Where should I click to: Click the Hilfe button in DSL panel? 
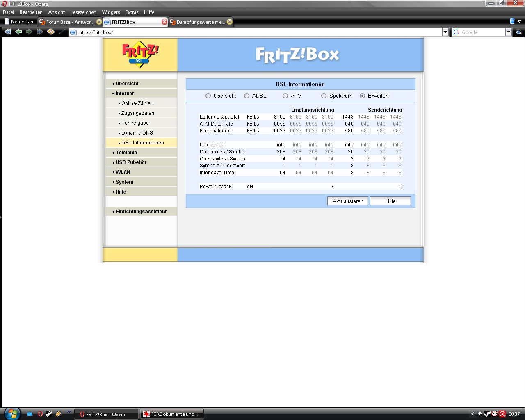(390, 201)
